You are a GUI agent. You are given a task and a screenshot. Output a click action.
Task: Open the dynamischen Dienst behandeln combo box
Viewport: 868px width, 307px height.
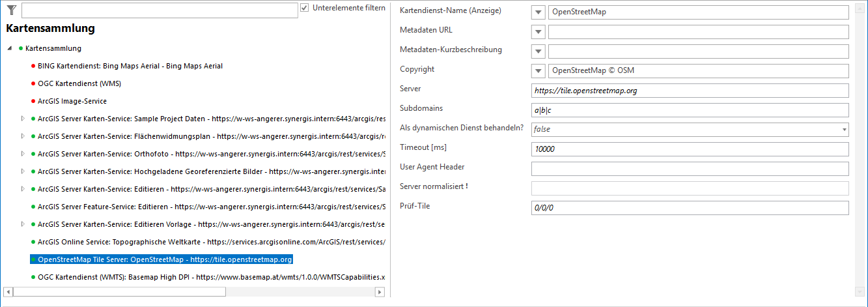690,130
